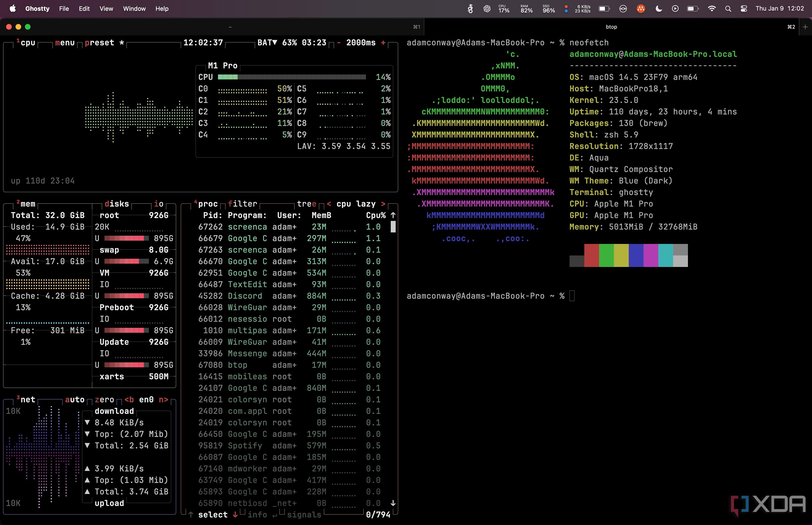This screenshot has width=812, height=525.
Task: Click the battery icon left of Wi-Fi
Action: (693, 8)
